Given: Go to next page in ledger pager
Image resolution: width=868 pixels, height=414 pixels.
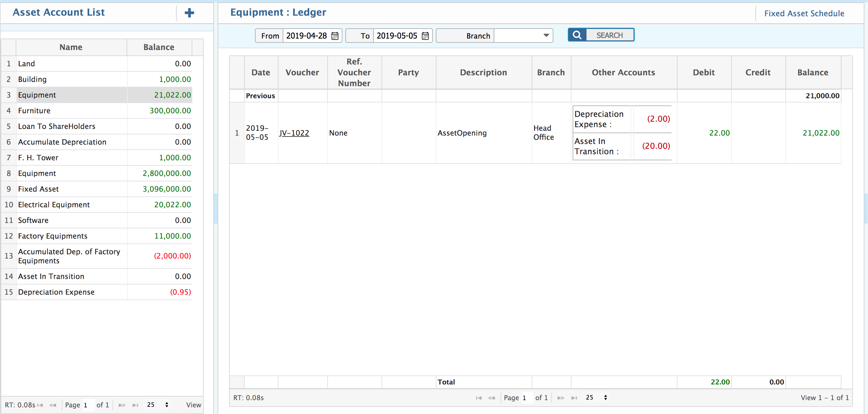Looking at the screenshot, I should coord(560,398).
